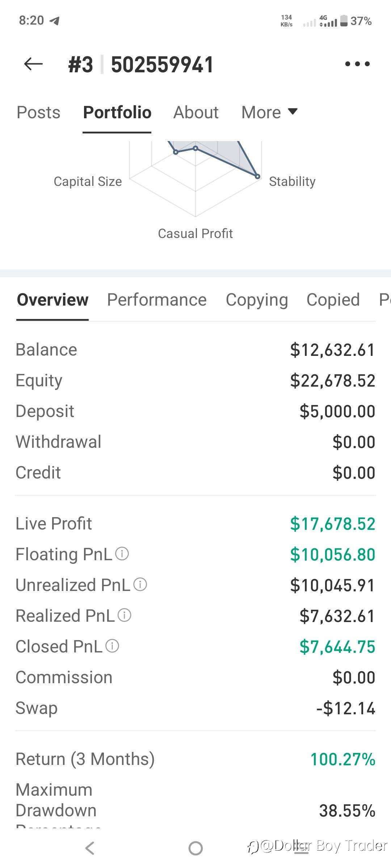Open the three-dot options menu

(357, 64)
